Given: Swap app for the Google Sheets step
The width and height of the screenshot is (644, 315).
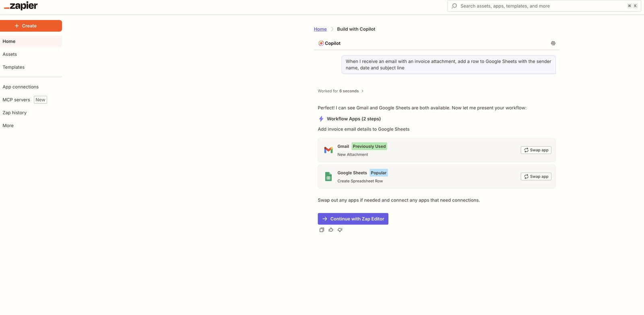Looking at the screenshot, I should [x=536, y=177].
